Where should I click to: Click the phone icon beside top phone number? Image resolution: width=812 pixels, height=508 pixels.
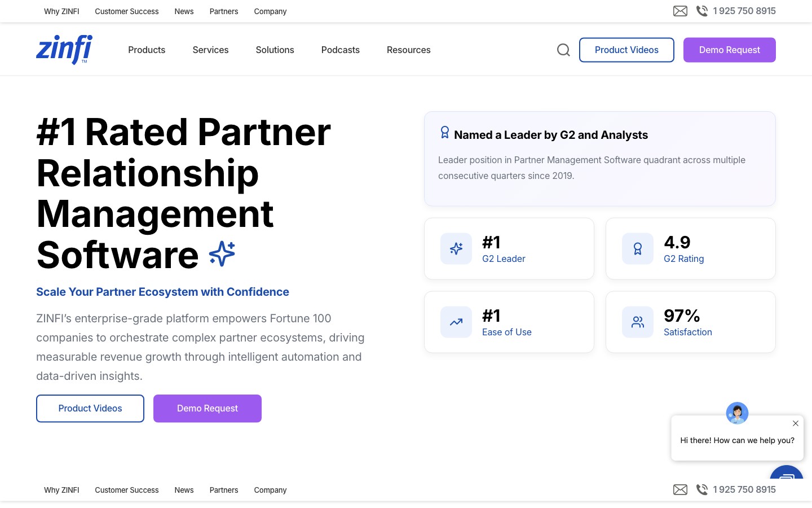pyautogui.click(x=702, y=11)
